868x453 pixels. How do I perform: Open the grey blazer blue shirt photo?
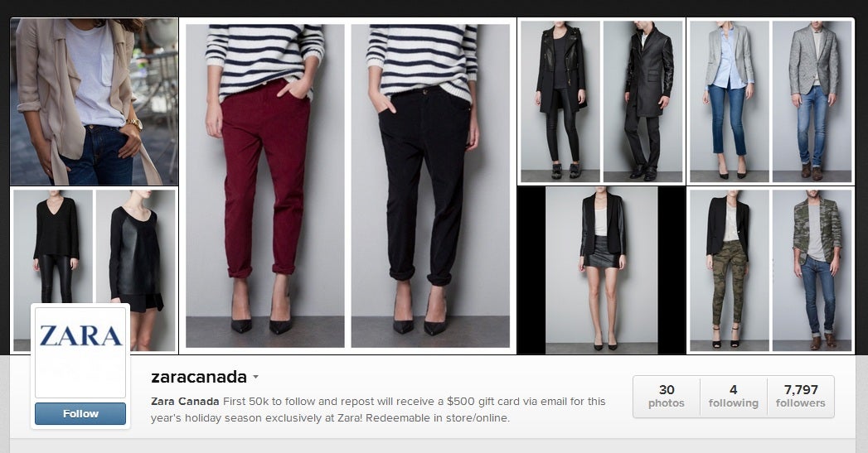click(729, 101)
